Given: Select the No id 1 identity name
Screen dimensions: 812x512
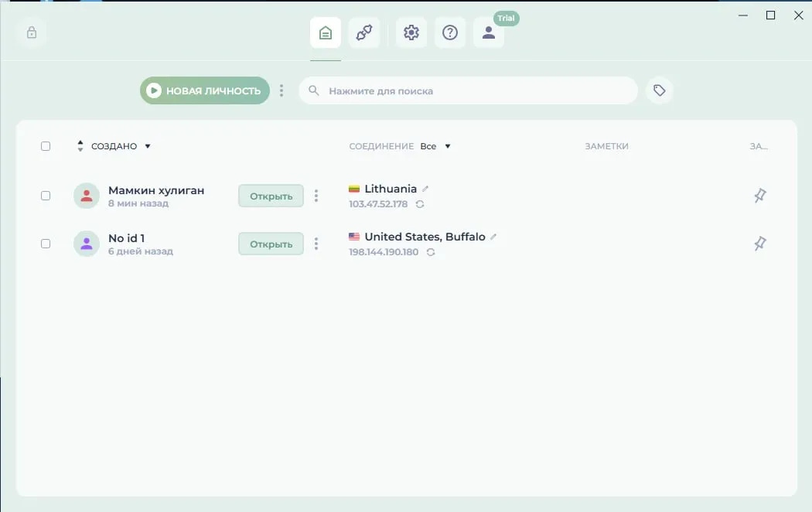Looking at the screenshot, I should (126, 238).
